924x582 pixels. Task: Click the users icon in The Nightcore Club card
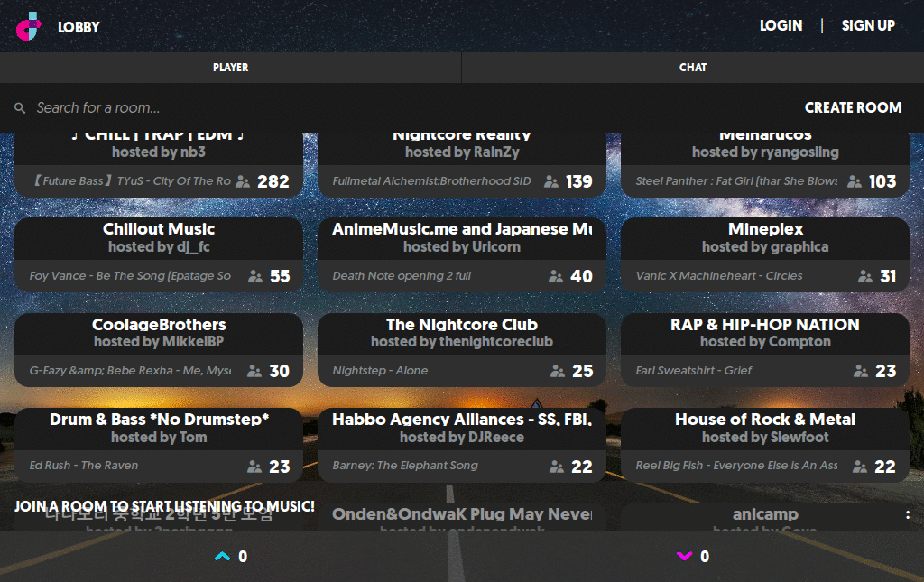(556, 371)
